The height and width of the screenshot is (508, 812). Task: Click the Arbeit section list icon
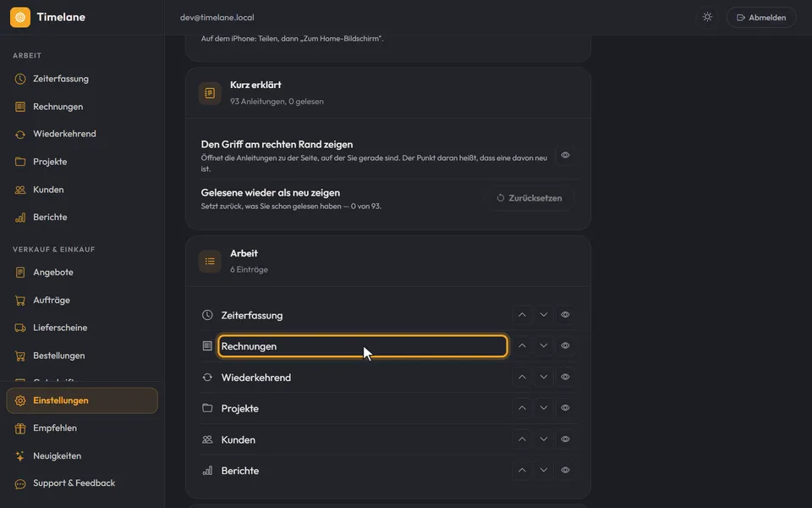coord(210,262)
